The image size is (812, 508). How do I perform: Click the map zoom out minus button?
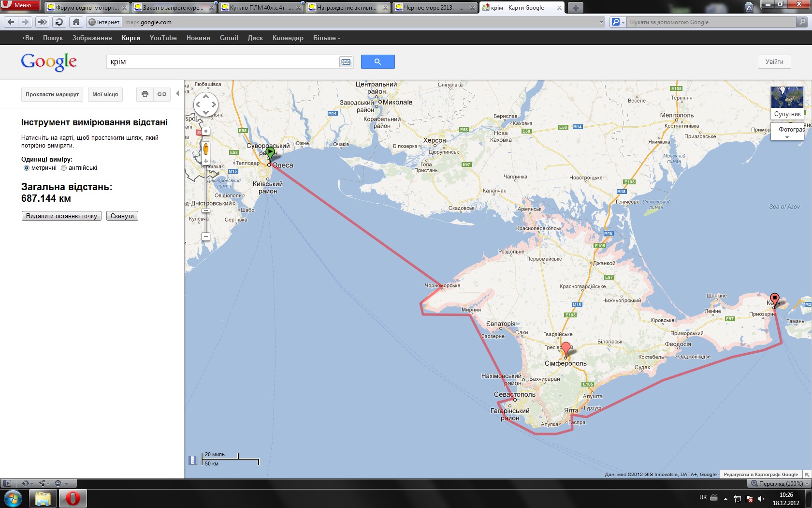[x=206, y=237]
